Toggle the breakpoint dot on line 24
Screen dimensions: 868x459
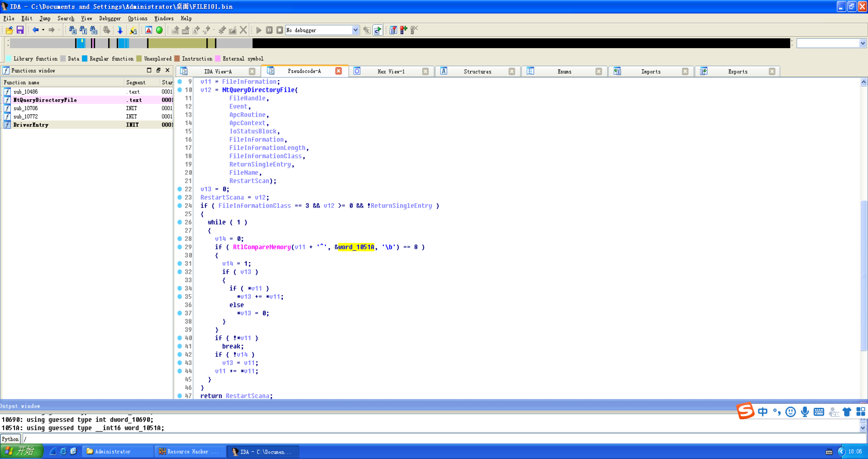179,206
